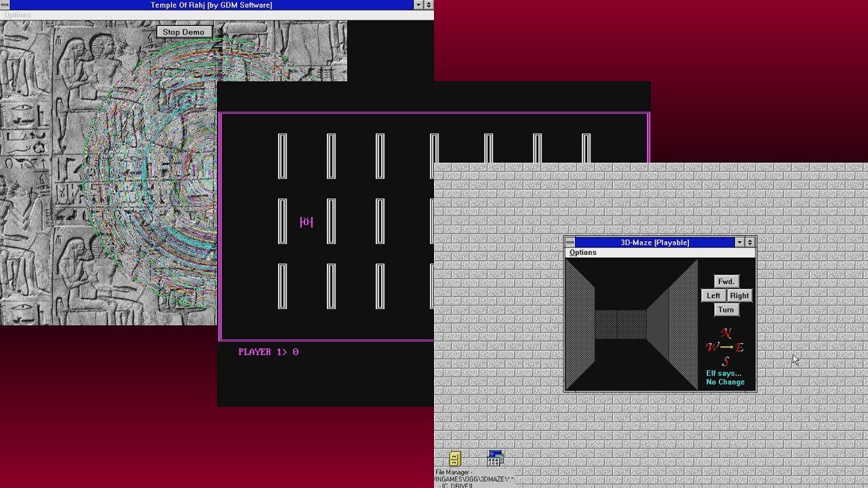Image resolution: width=868 pixels, height=488 pixels.
Task: Open the minimized File Manager icon
Action: tap(454, 459)
